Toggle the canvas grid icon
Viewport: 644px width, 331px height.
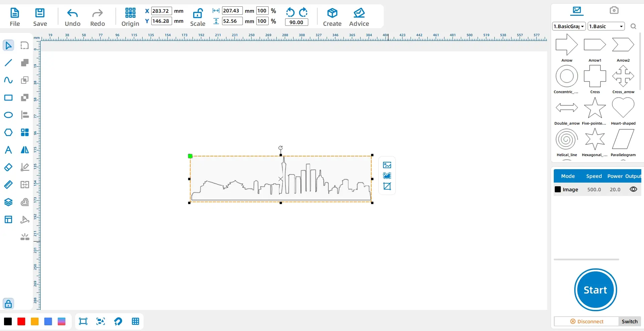(136, 322)
